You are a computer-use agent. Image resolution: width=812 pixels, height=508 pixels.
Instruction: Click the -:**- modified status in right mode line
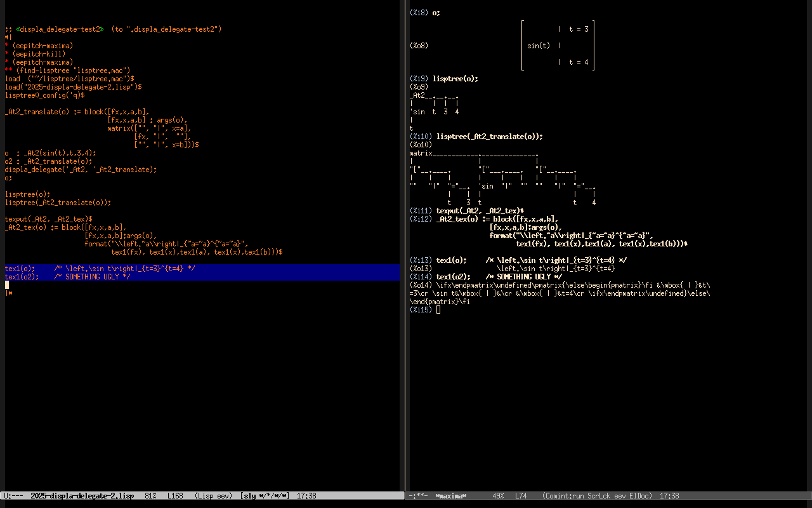419,495
